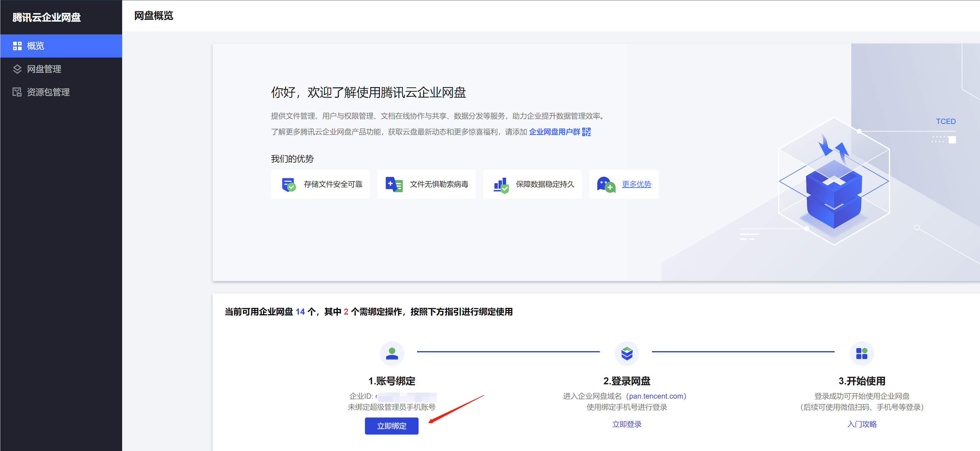Click the 企业ID field text

tap(393, 396)
